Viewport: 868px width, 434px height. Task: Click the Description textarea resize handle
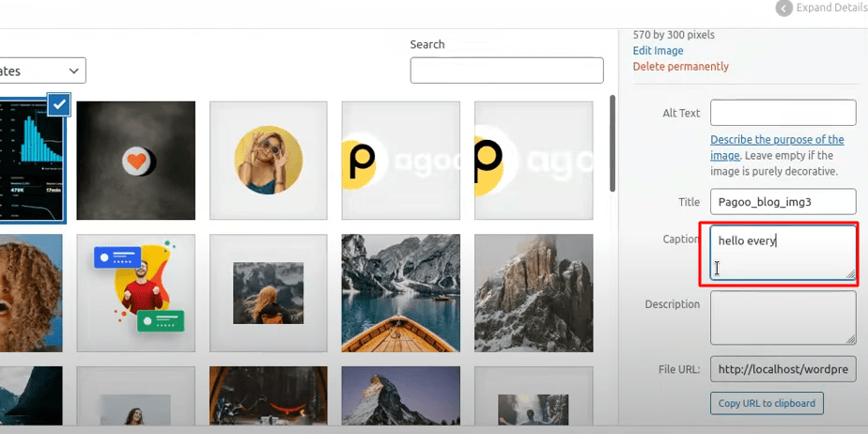click(851, 340)
